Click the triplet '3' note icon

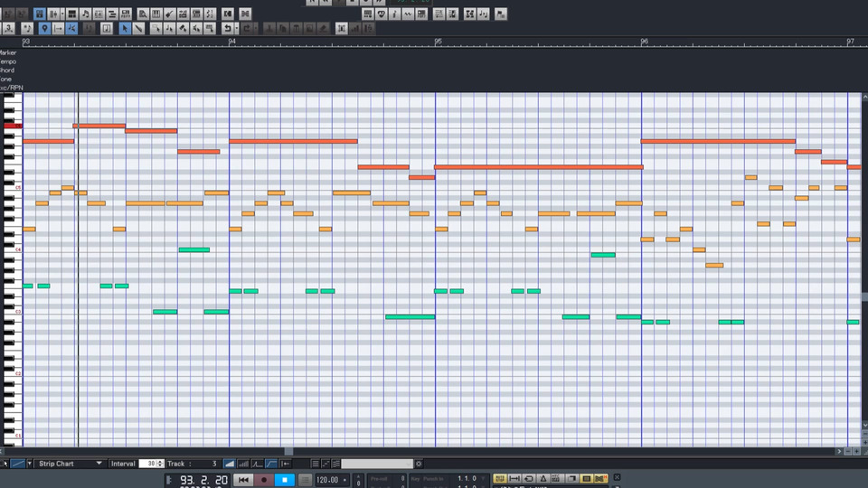click(8, 28)
